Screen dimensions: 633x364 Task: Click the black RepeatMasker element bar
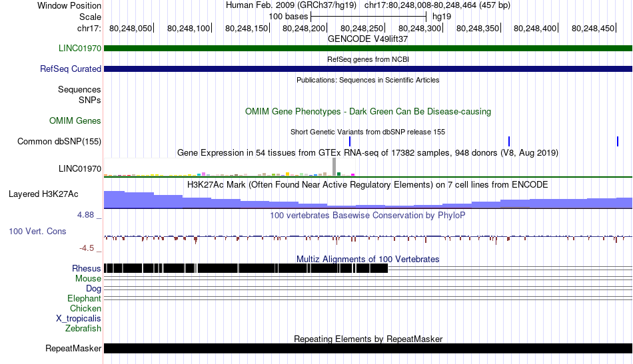click(x=368, y=348)
